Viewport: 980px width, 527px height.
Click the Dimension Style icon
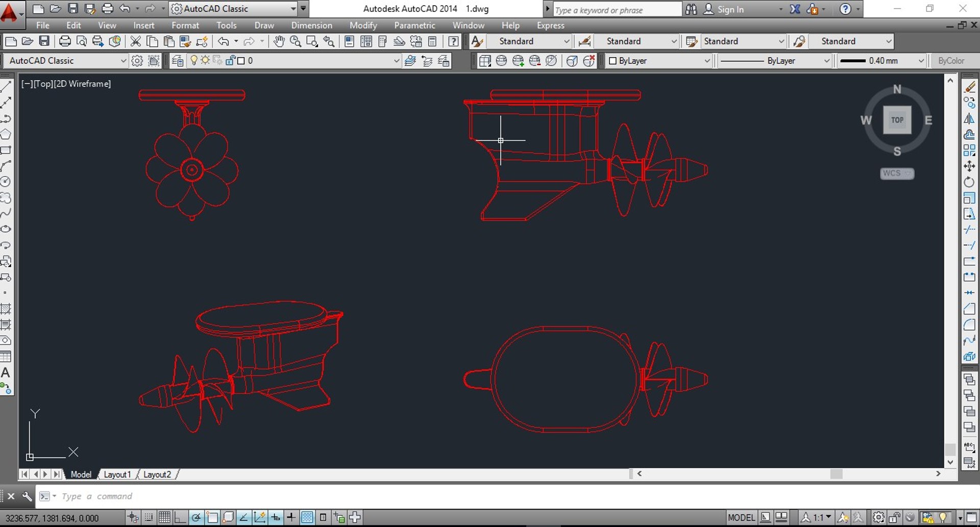585,41
